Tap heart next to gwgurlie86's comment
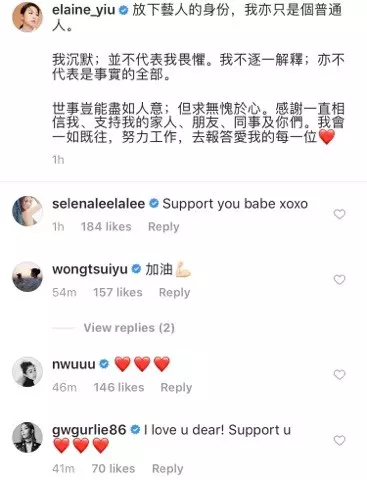The image size is (367, 480). coord(339,440)
